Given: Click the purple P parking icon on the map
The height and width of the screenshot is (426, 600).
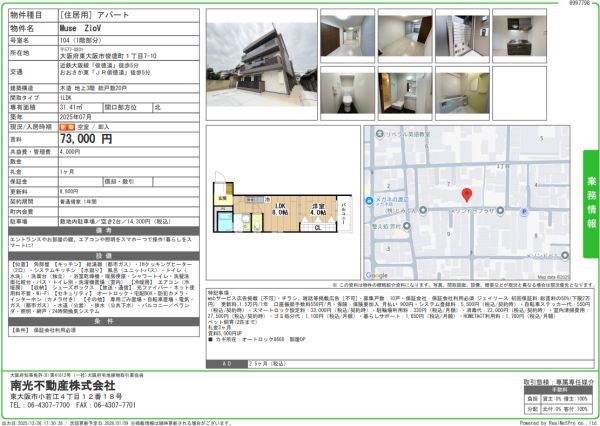Looking at the screenshot, I should click(x=524, y=211).
